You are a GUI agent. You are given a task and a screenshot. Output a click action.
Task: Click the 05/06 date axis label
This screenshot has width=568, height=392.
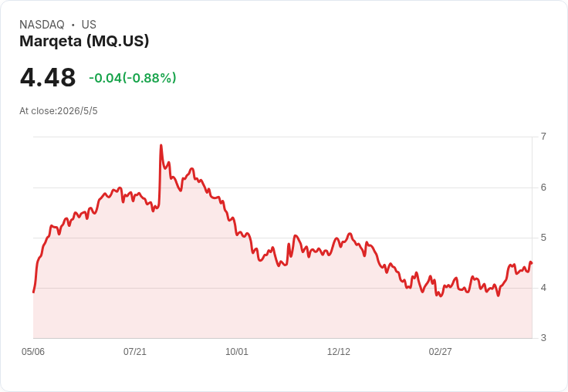point(33,352)
